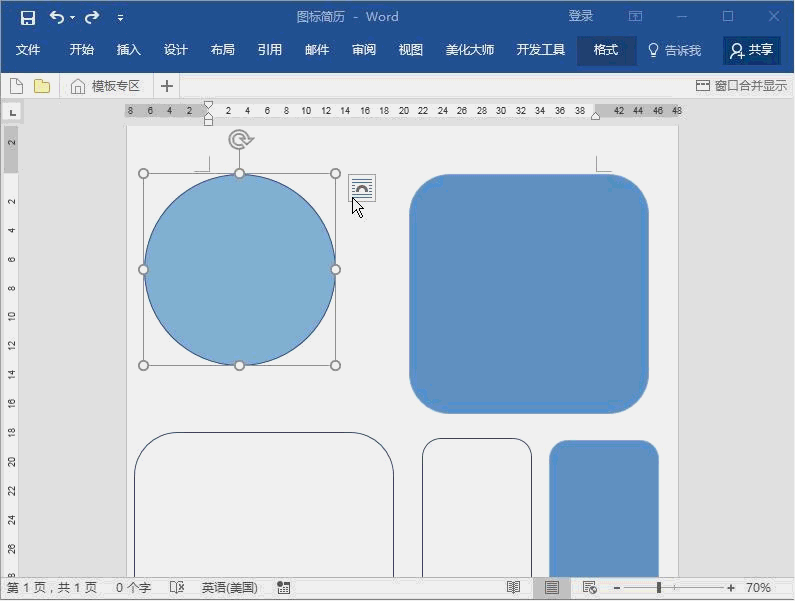Screen dimensions: 795x601
Task: Click the 登录 sign-in link
Action: 581,16
